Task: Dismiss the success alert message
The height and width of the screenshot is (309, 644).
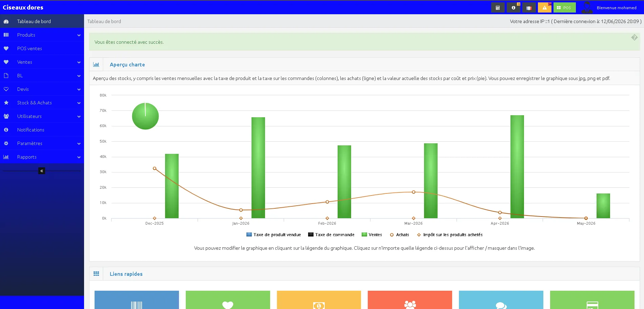Action: (634, 38)
